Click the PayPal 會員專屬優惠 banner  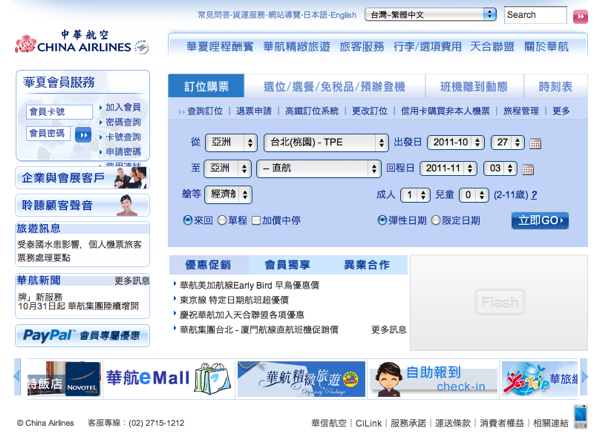tap(82, 336)
